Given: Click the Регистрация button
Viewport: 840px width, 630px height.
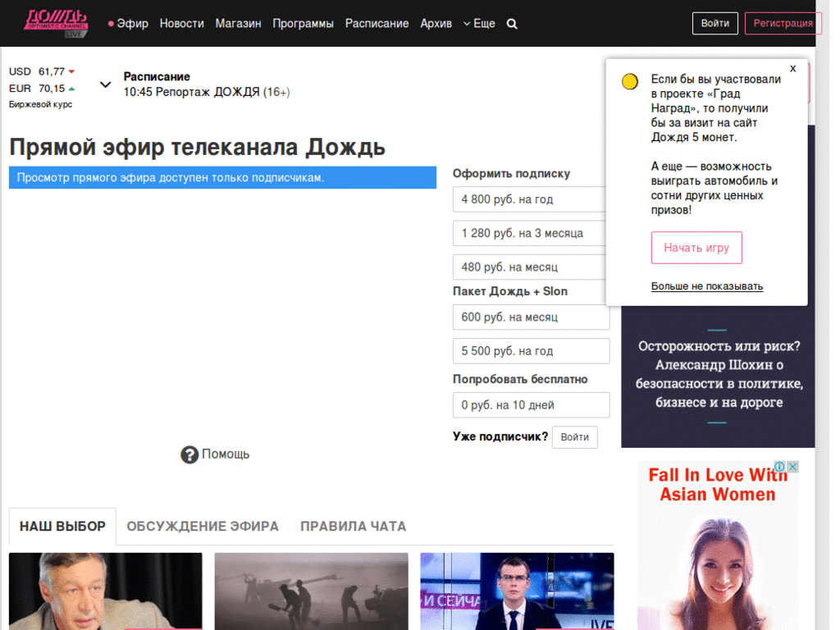Looking at the screenshot, I should tap(783, 23).
